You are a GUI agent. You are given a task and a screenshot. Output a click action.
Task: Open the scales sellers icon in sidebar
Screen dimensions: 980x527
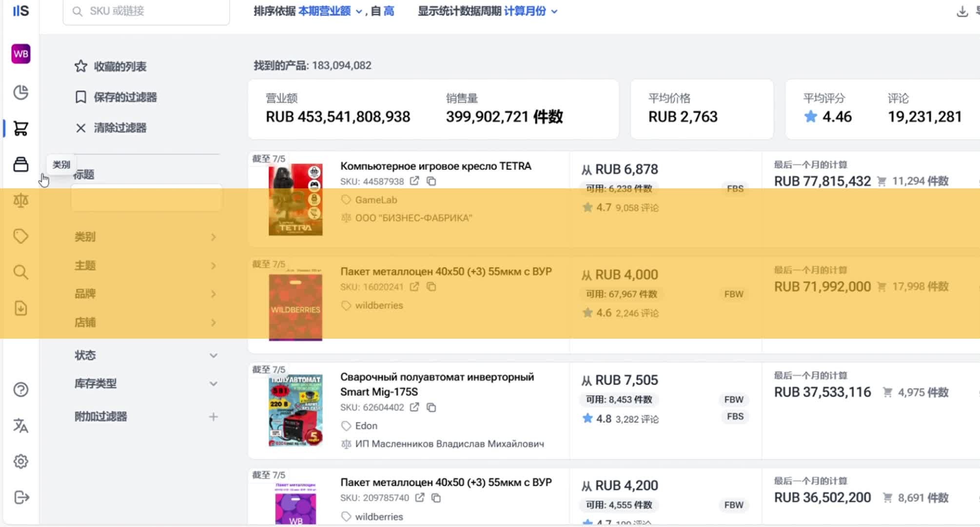pyautogui.click(x=20, y=200)
